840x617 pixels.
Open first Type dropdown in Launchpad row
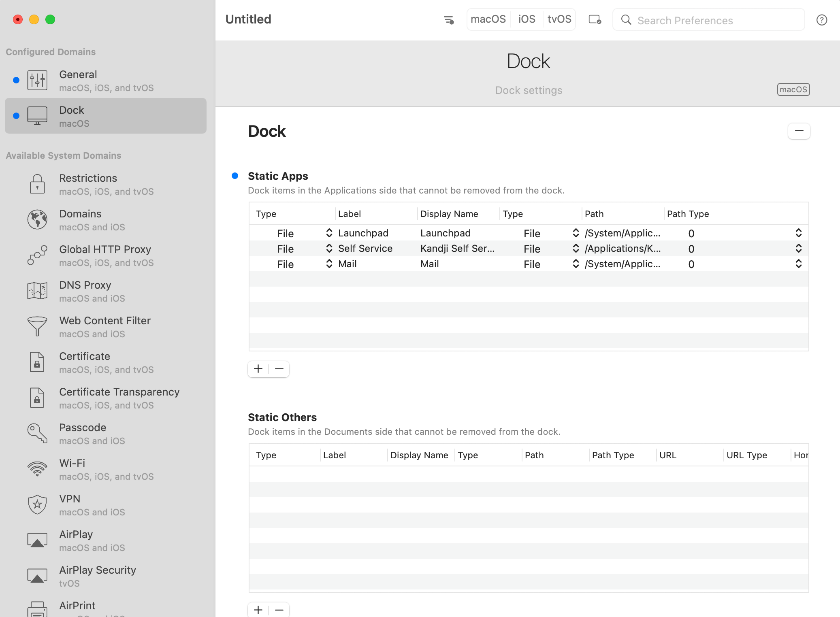pos(329,233)
